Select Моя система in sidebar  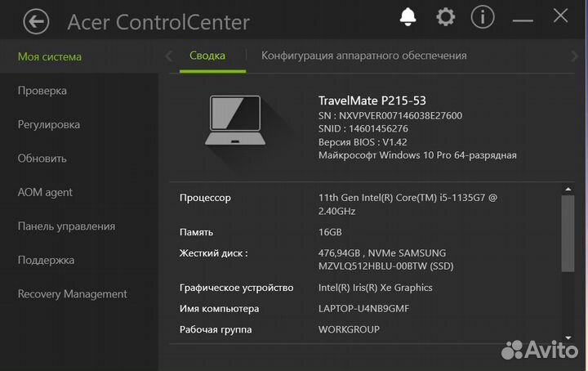pyautogui.click(x=50, y=56)
